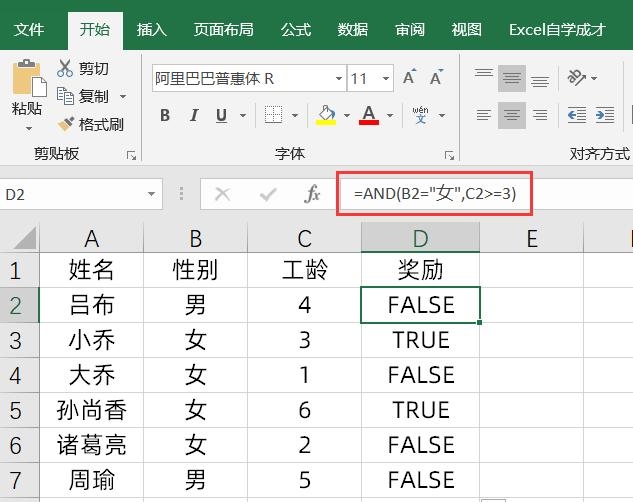This screenshot has width=633, height=502.
Task: Toggle Middle Align icon
Action: [512, 77]
